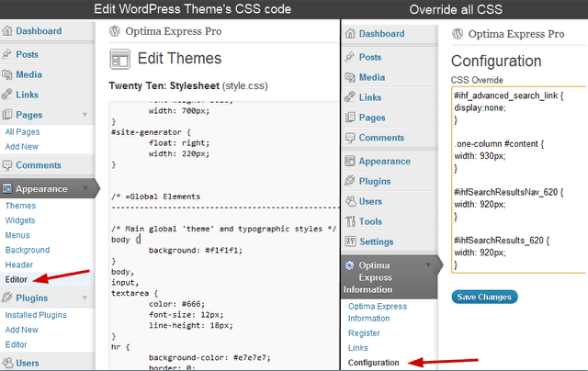
Task: Open Add New under Plugins
Action: [22, 330]
